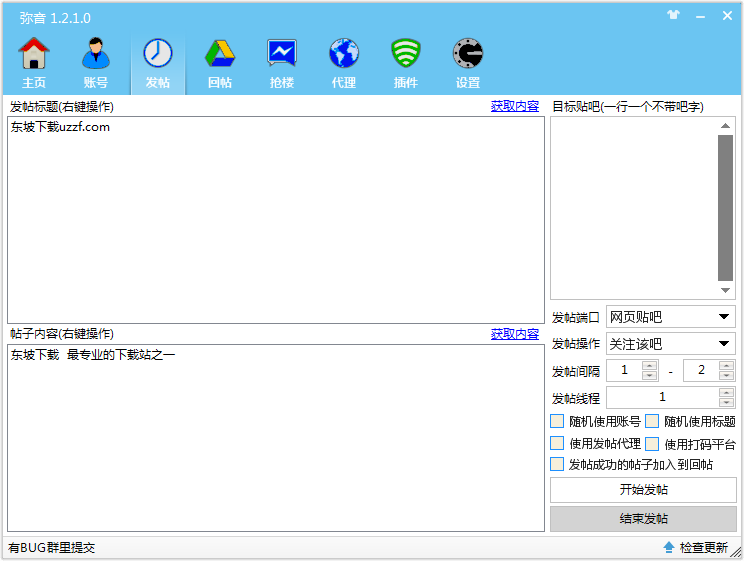Click the 目标贴吧 list text area

coord(634,208)
